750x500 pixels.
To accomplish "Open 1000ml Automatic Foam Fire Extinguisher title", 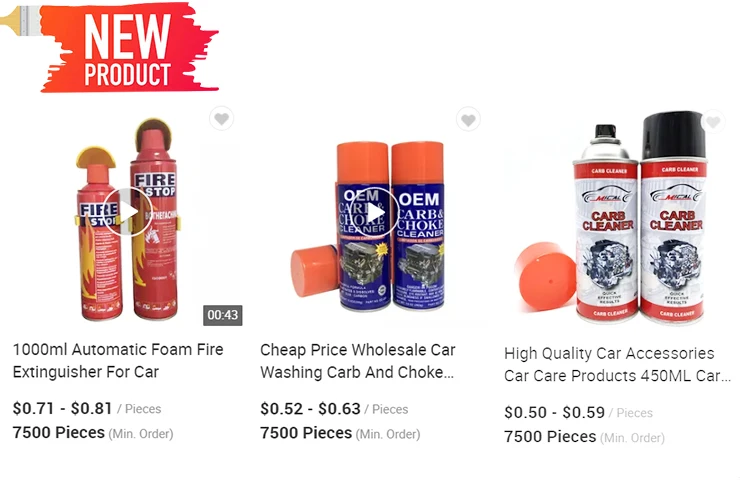I will (x=118, y=361).
